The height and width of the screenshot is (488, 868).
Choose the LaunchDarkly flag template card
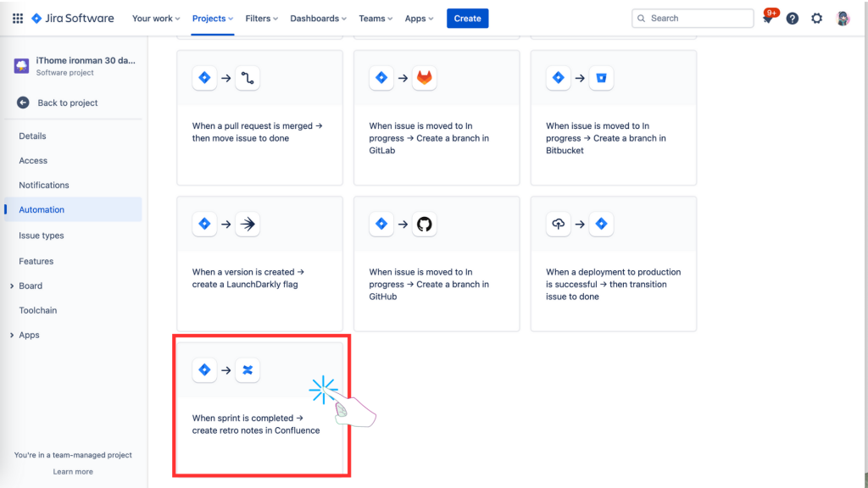coord(259,264)
